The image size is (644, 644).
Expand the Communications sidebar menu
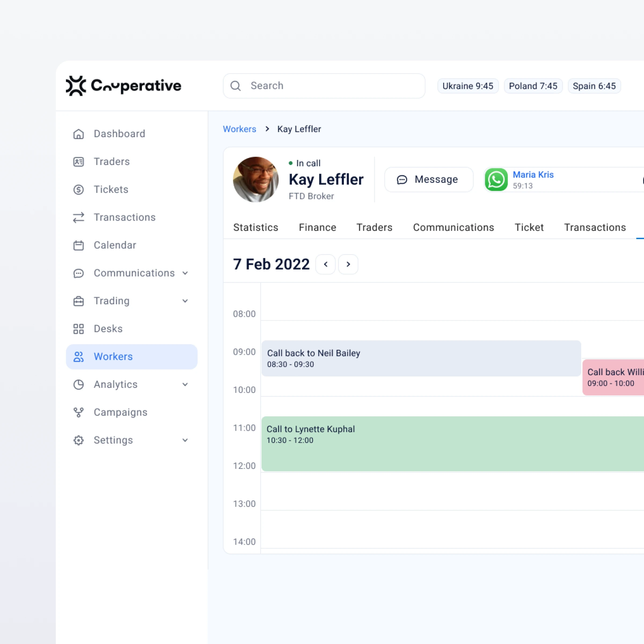coord(185,273)
